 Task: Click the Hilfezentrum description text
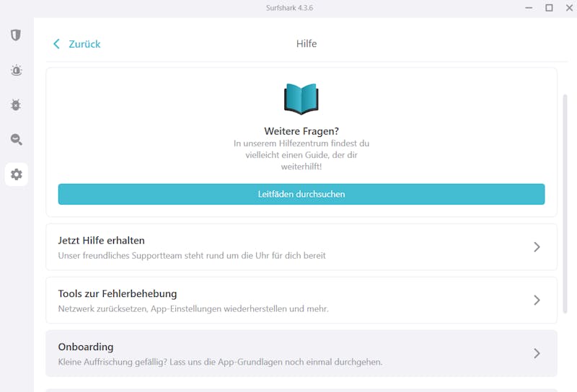coord(301,155)
